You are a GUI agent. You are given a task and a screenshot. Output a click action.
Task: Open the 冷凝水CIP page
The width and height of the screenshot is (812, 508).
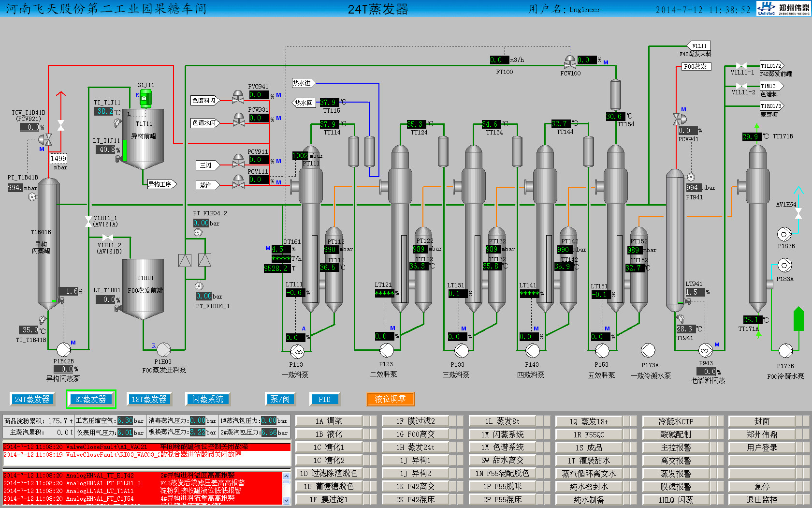(x=676, y=421)
